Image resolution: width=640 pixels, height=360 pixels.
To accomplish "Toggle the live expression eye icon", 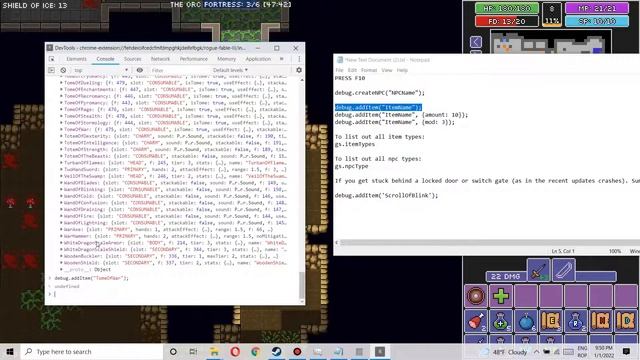I will [140, 70].
